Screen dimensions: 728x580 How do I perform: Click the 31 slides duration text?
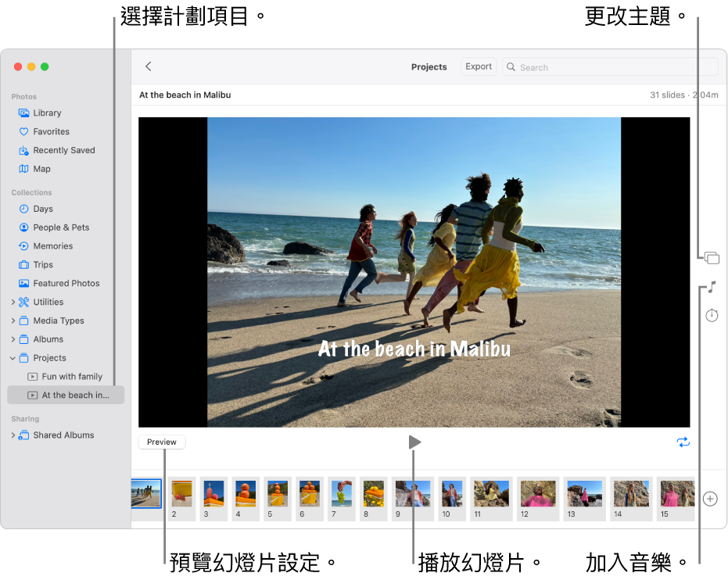(x=684, y=95)
